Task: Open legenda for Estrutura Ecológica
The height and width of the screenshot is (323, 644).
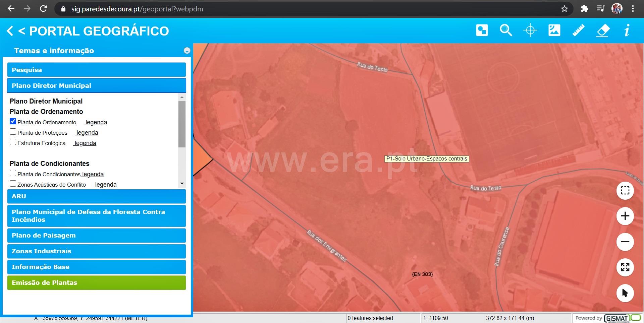Action: (x=85, y=143)
